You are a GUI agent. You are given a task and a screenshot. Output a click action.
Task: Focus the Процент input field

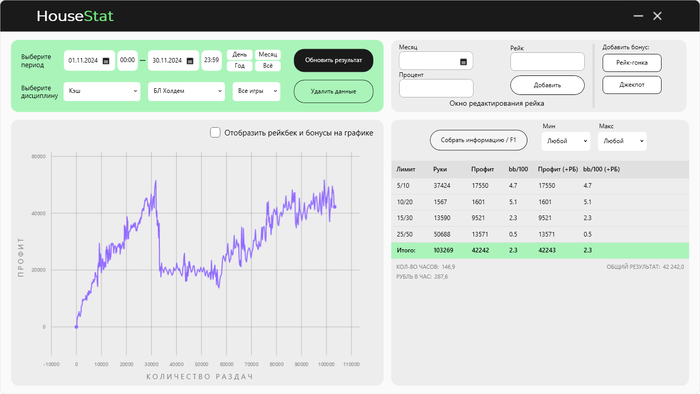436,88
